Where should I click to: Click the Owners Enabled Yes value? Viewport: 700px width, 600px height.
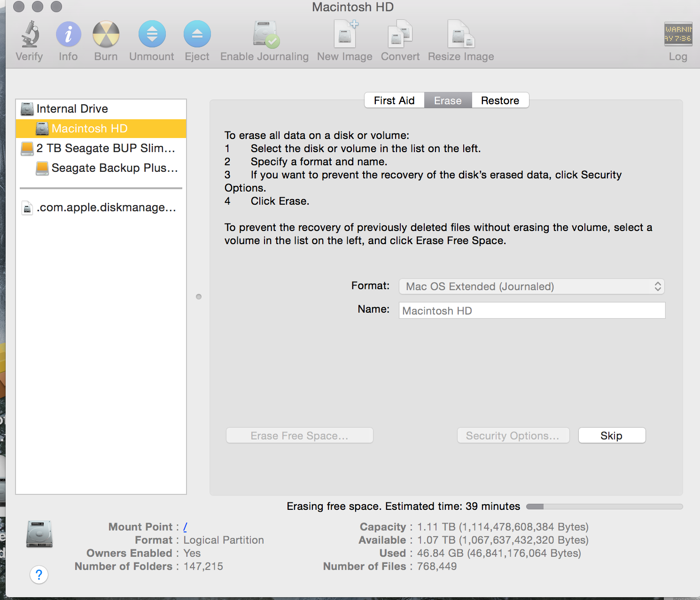[x=192, y=553]
